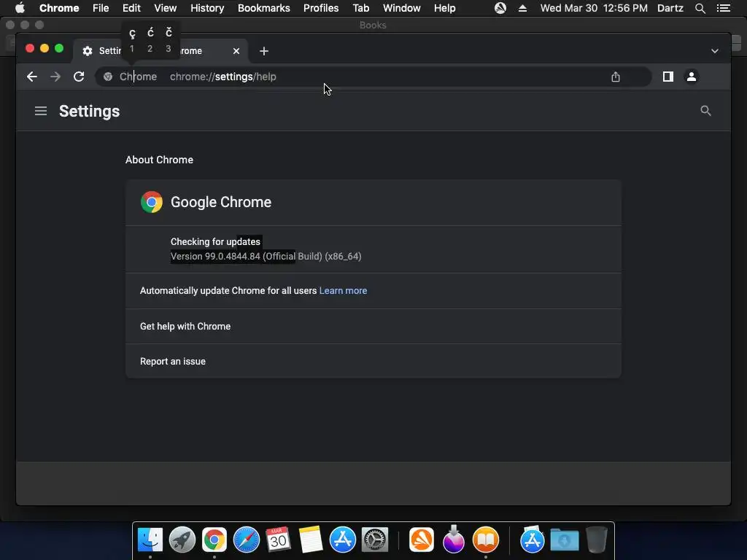Open the App Store next to Notes in the Dock
Image resolution: width=747 pixels, height=560 pixels.
pyautogui.click(x=343, y=540)
